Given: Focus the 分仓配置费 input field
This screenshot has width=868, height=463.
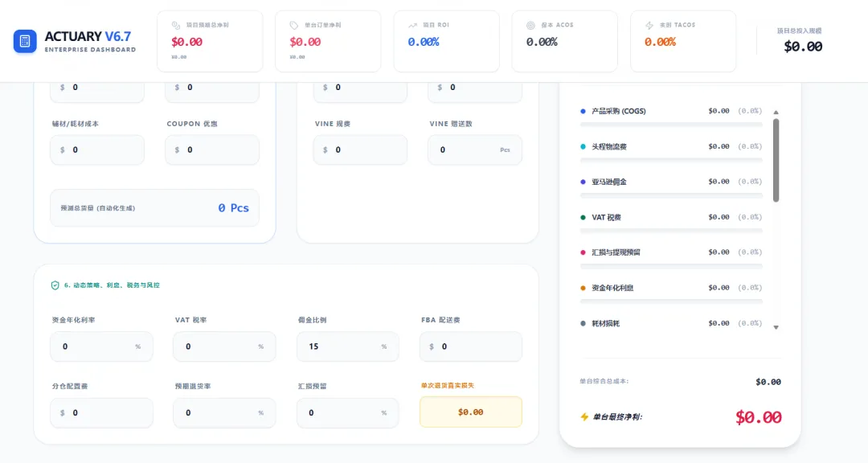Looking at the screenshot, I should click(x=101, y=412).
